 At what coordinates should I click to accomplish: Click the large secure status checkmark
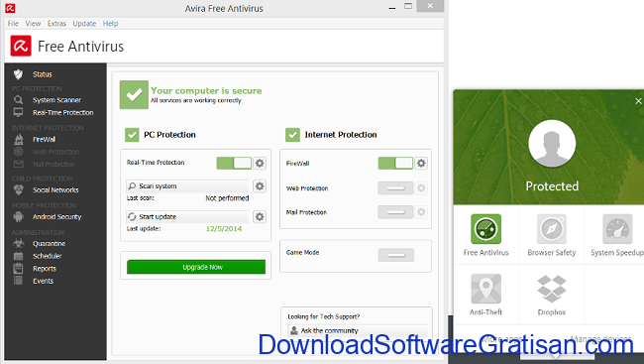[134, 94]
